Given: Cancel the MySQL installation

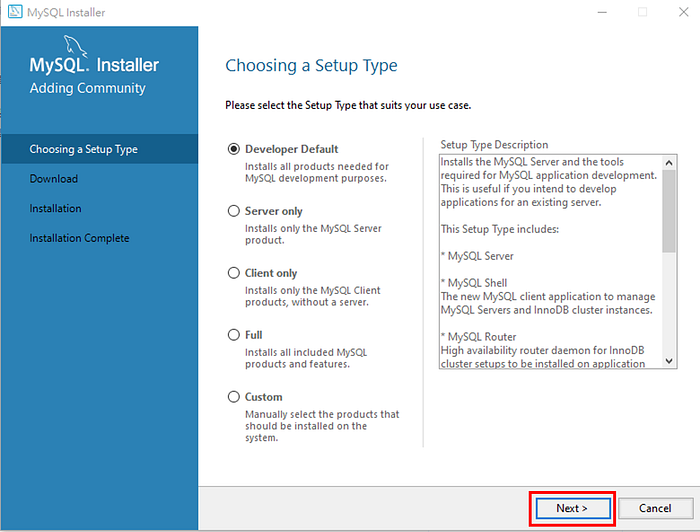Looking at the screenshot, I should coord(655,508).
